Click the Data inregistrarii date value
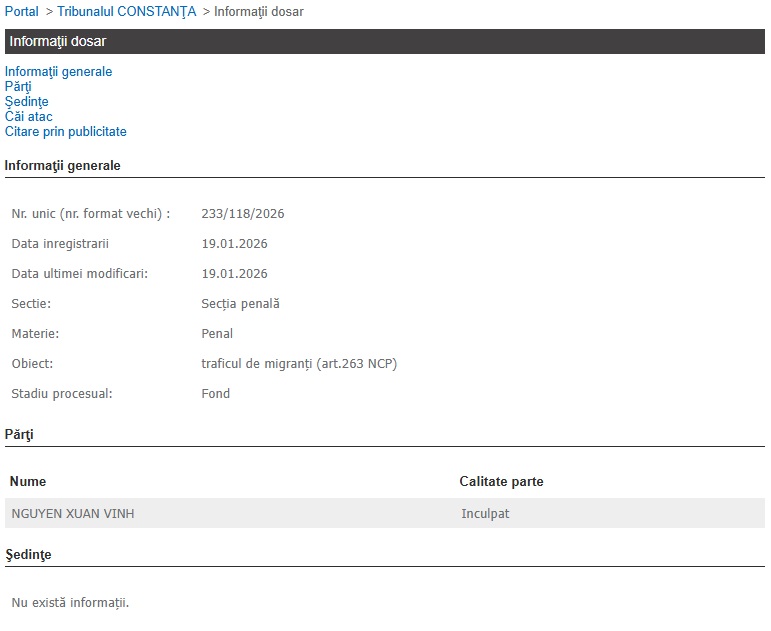 click(234, 244)
